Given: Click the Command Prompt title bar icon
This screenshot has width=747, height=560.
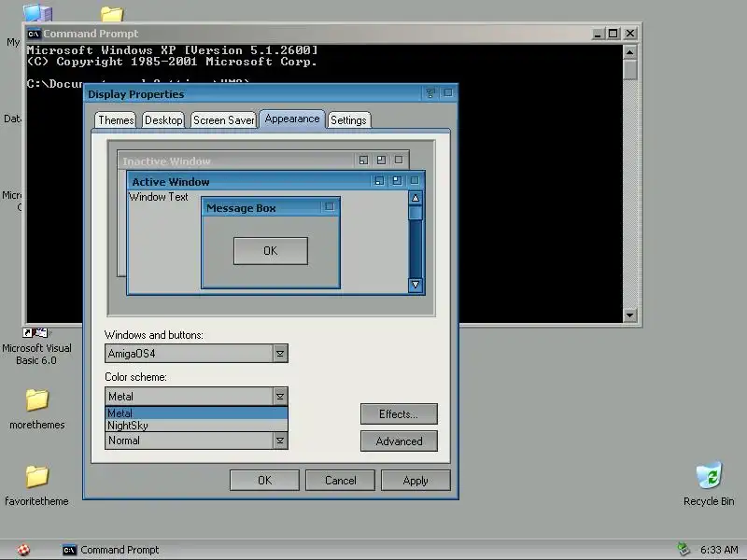Looking at the screenshot, I should click(x=34, y=34).
